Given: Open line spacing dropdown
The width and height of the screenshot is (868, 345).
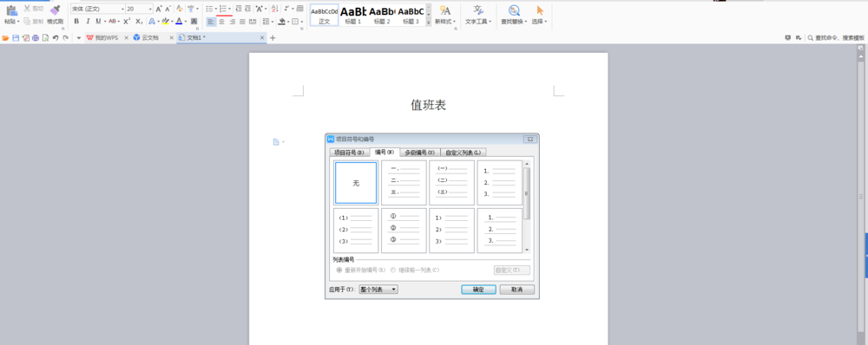Looking at the screenshot, I should pos(268,22).
